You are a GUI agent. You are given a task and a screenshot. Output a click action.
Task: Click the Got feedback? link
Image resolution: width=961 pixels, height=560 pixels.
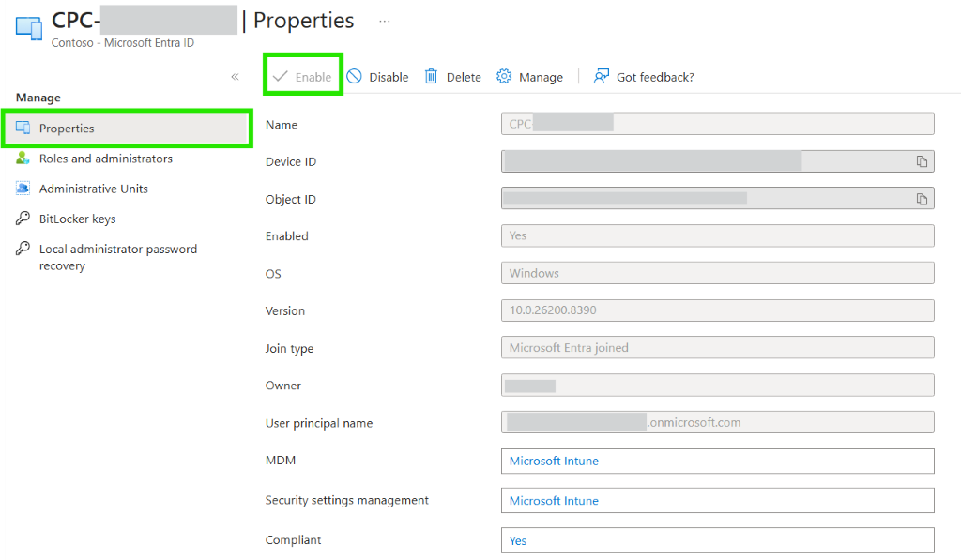pyautogui.click(x=655, y=77)
